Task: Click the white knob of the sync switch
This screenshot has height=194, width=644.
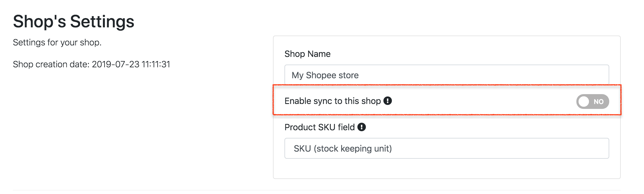Action: [x=584, y=102]
